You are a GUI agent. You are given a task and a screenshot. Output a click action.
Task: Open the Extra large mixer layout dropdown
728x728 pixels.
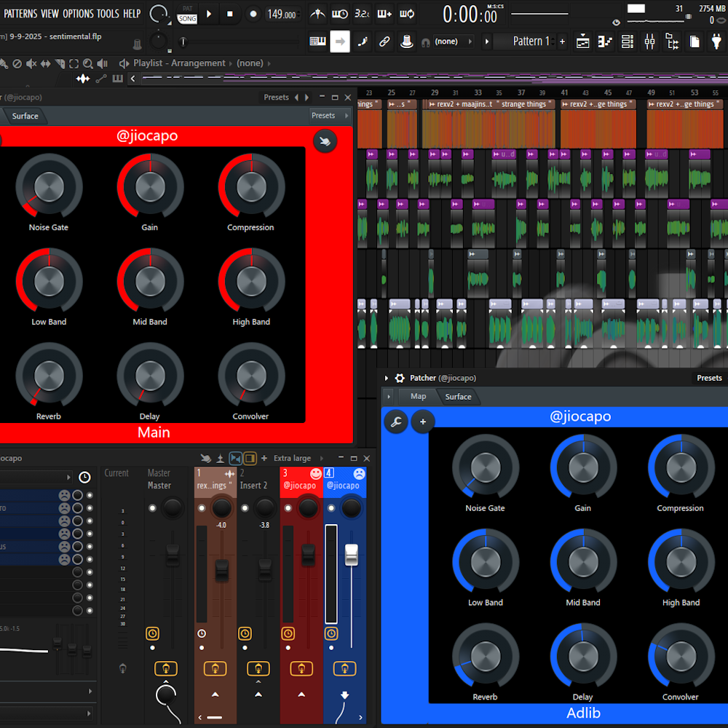point(298,458)
